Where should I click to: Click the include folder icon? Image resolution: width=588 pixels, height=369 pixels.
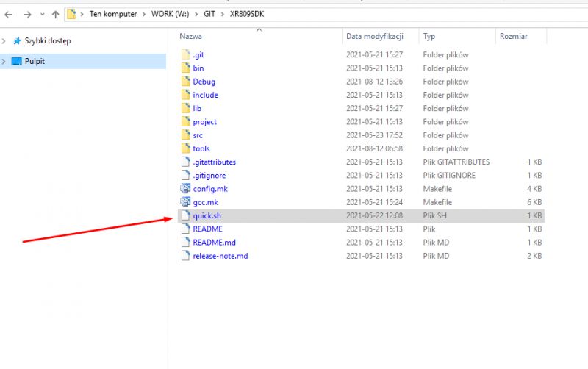point(186,95)
